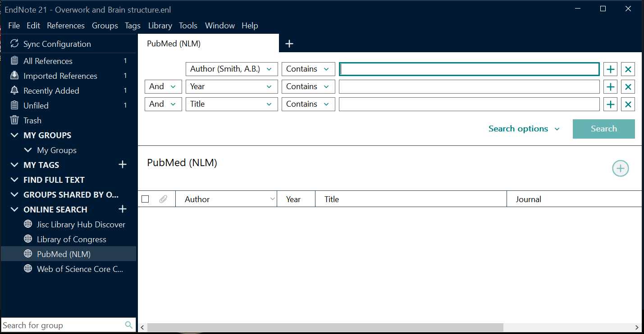Viewport: 644px width, 334px height.
Task: Collapse the GROUPS SHARED BY O... section
Action: tap(14, 194)
